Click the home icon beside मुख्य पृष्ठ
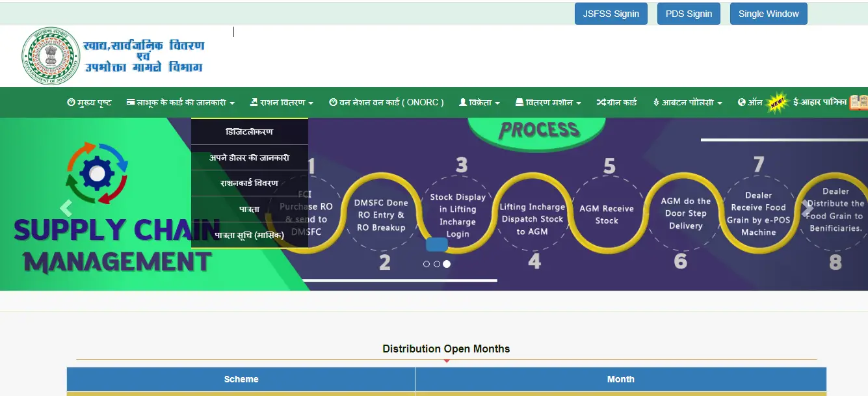The width and height of the screenshot is (868, 396). coord(71,103)
